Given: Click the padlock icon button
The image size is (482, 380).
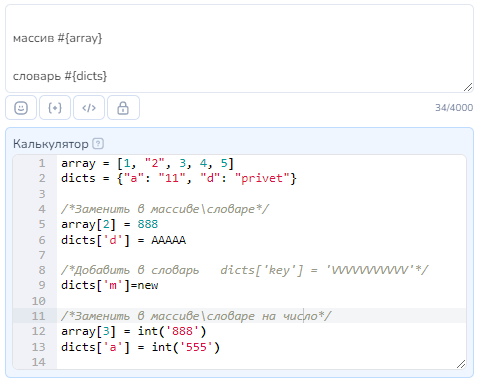Looking at the screenshot, I should (x=123, y=108).
